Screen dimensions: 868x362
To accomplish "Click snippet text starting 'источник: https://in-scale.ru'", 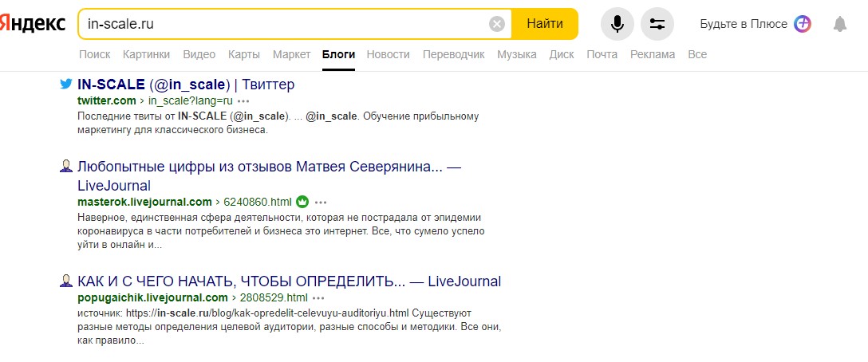I will (290, 327).
